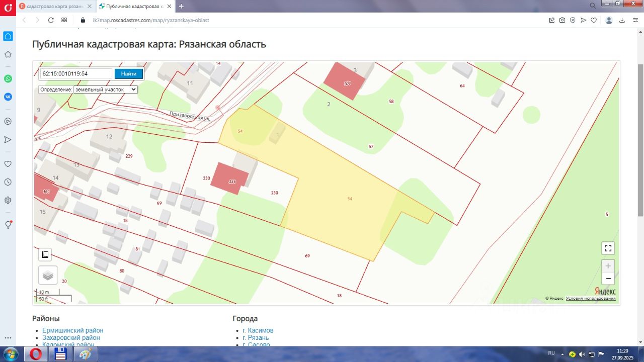The width and height of the screenshot is (644, 362).
Task: Open Opera settings gear in sidebar
Action: tap(8, 200)
